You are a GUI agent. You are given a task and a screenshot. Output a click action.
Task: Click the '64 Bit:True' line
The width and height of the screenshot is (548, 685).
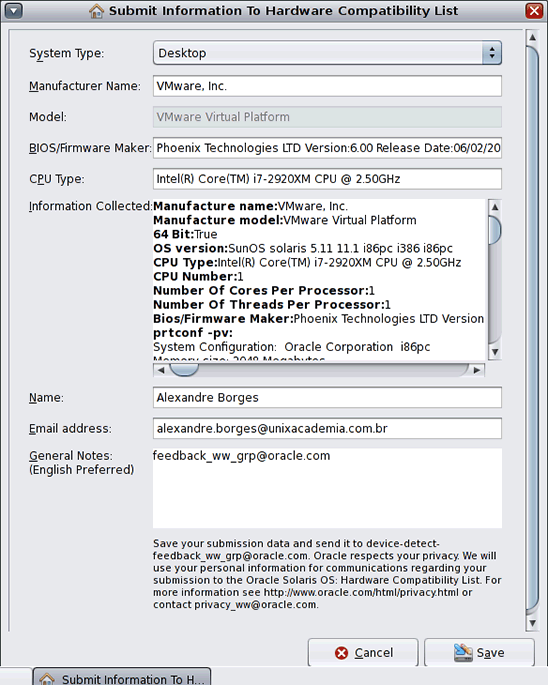(x=185, y=234)
